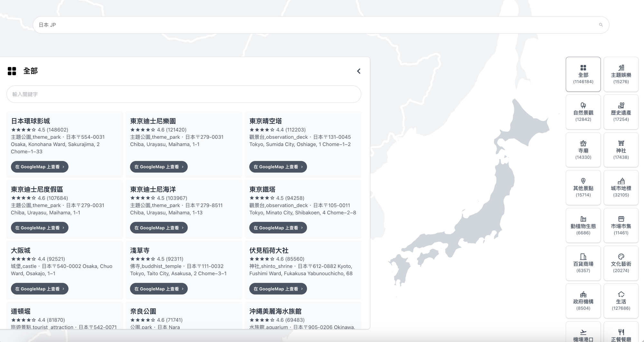644x342 pixels.
Task: Click the 大阪城 card title
Action: [x=21, y=250]
